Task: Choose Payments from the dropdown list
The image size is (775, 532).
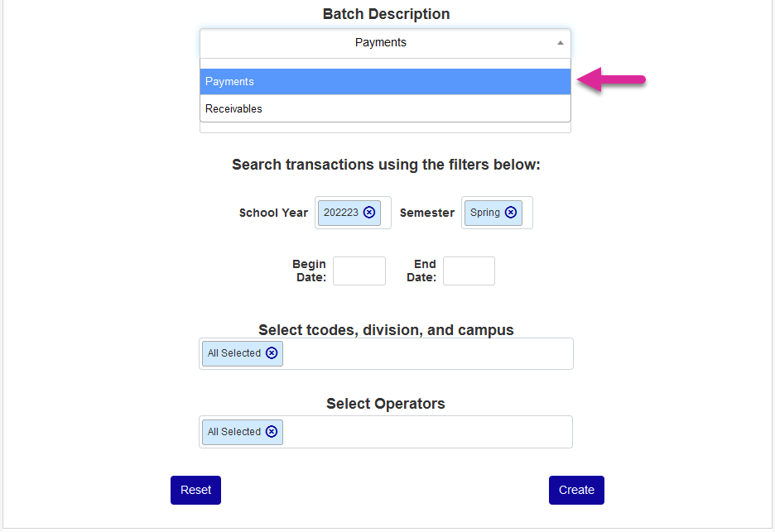Action: pos(385,82)
